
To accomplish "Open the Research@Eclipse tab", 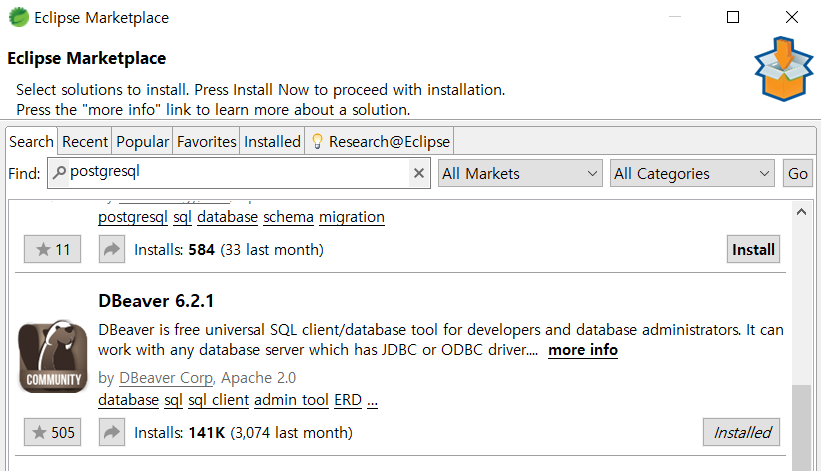I will [x=381, y=141].
